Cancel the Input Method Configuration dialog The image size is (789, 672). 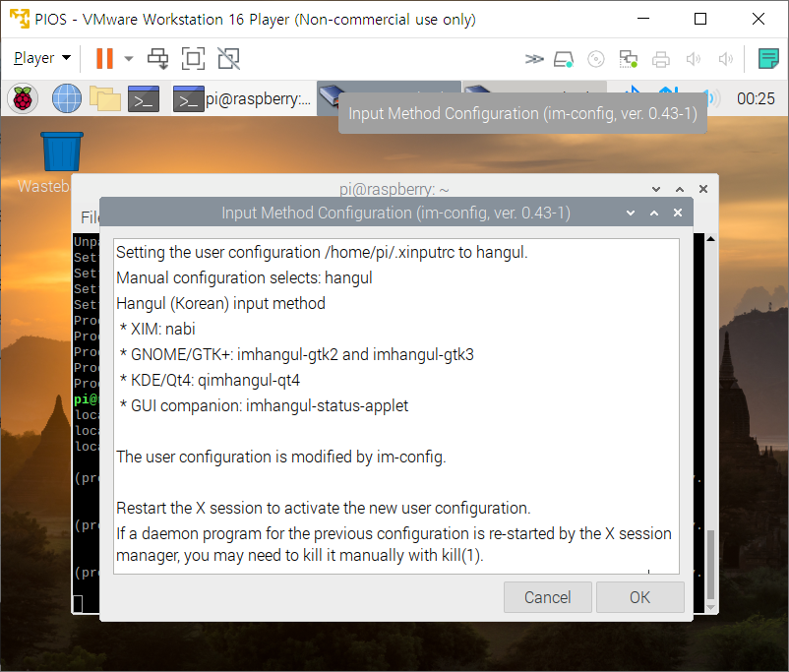tap(547, 597)
